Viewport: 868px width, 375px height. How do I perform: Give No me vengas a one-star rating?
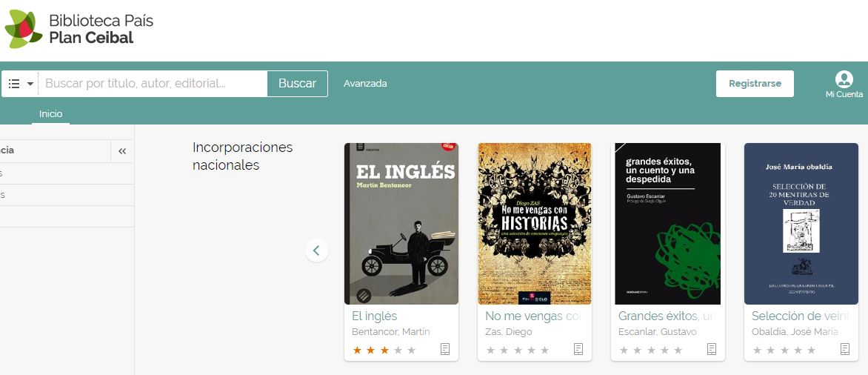click(491, 350)
